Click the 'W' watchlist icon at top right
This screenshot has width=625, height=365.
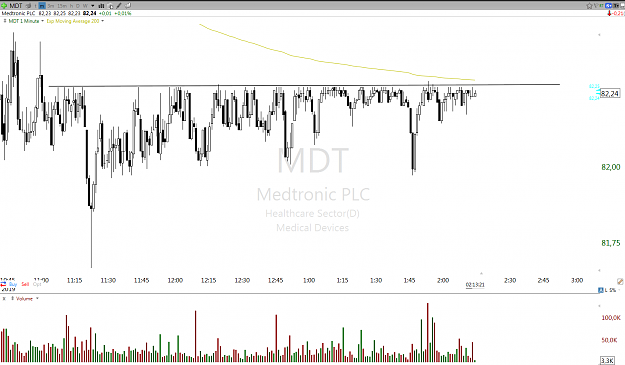coord(596,6)
